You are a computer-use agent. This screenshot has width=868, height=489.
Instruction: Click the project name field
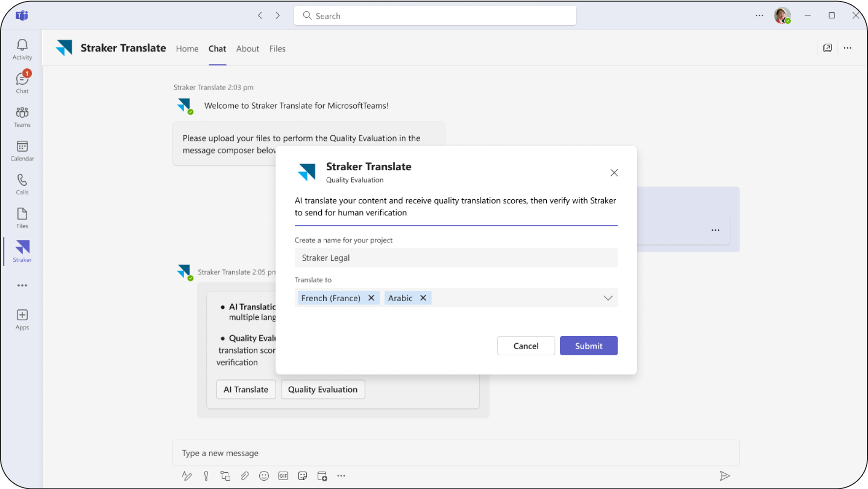click(x=456, y=258)
